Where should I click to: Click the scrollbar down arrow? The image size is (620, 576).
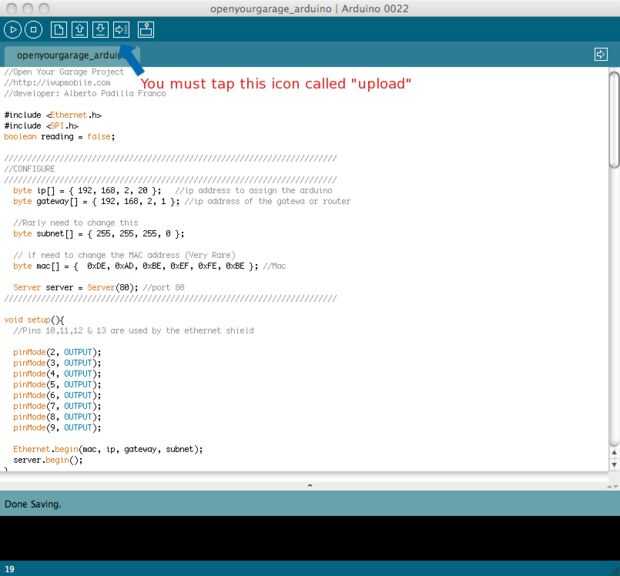pyautogui.click(x=614, y=465)
